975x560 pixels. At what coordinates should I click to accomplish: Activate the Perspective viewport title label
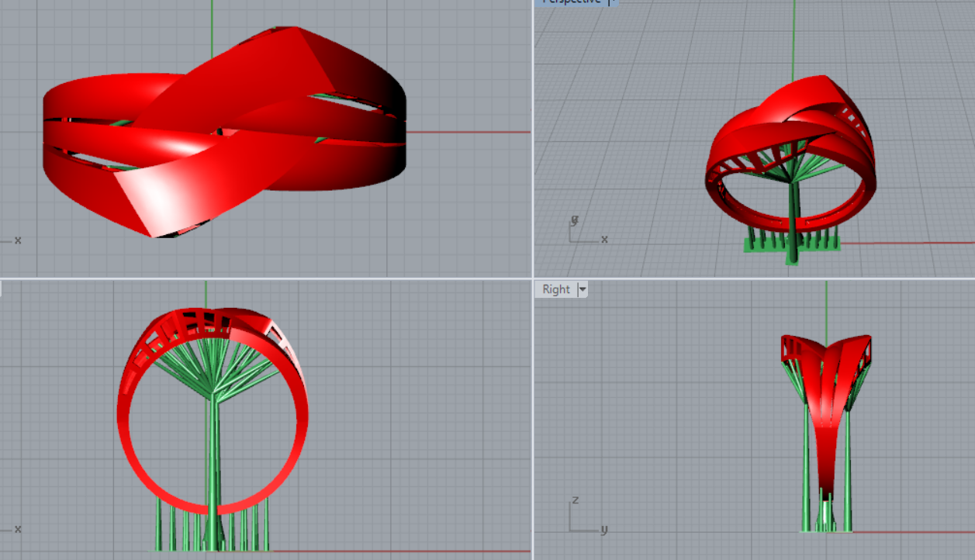571,2
